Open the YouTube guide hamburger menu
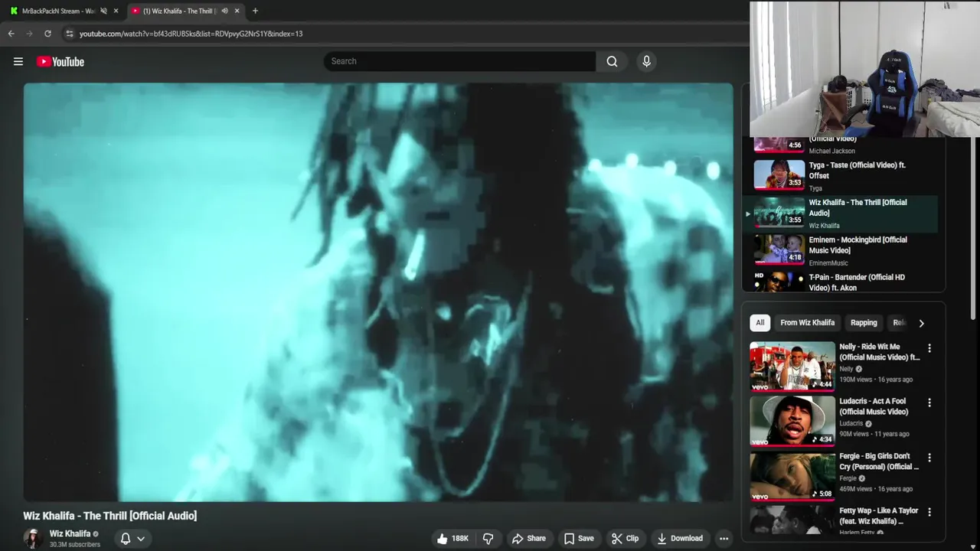 click(18, 61)
